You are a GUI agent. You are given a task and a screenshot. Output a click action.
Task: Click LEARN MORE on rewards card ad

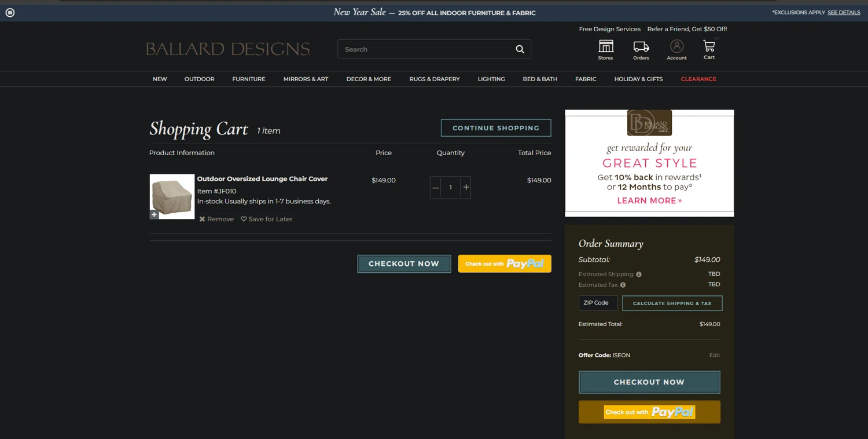tap(649, 200)
